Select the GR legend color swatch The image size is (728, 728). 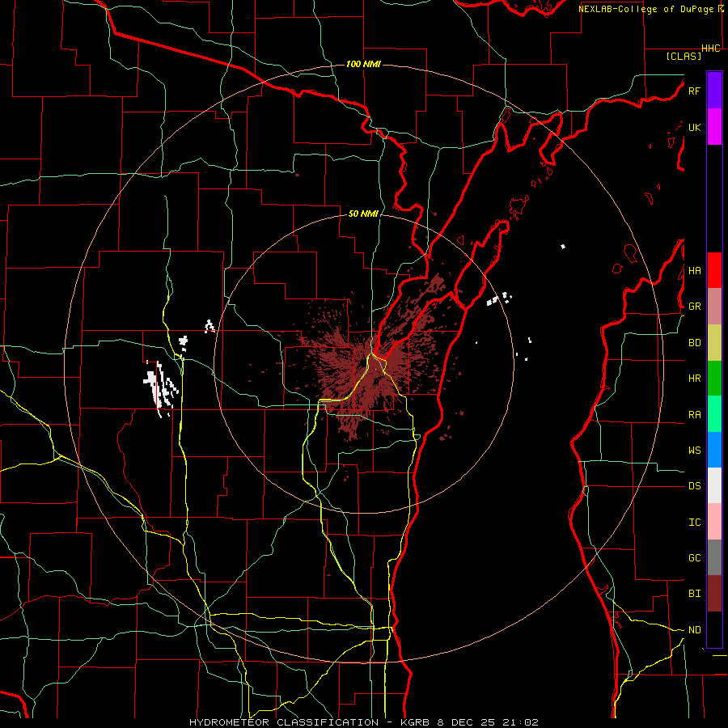(714, 307)
